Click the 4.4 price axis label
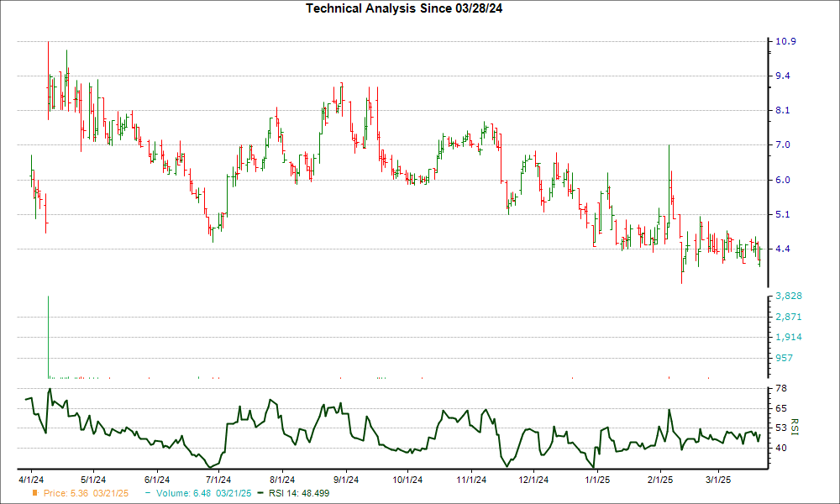This screenshot has height=504, width=840. [783, 249]
